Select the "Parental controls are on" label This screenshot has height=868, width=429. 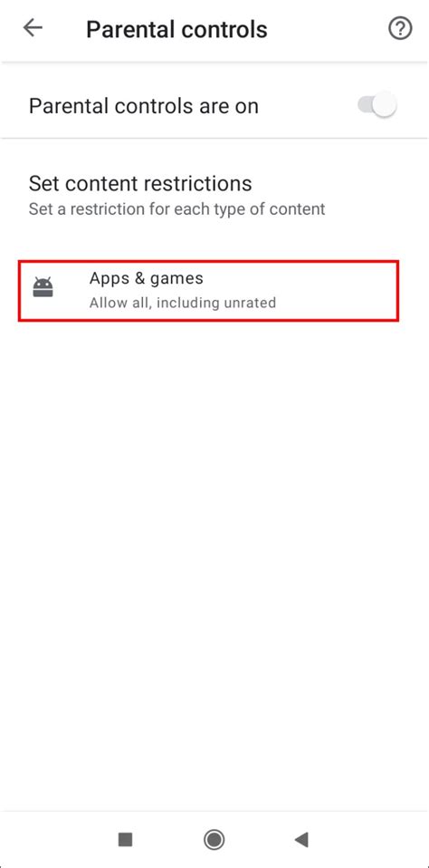click(144, 106)
